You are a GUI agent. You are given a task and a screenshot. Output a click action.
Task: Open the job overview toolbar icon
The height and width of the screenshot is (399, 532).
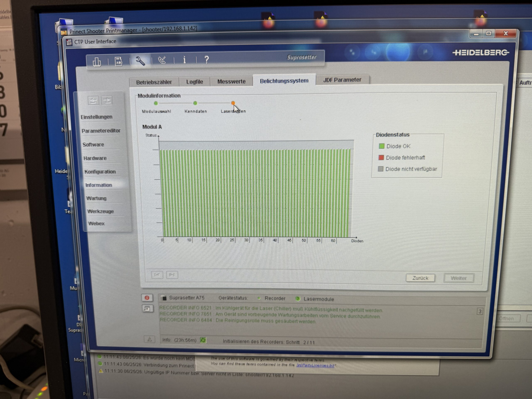pyautogui.click(x=97, y=62)
